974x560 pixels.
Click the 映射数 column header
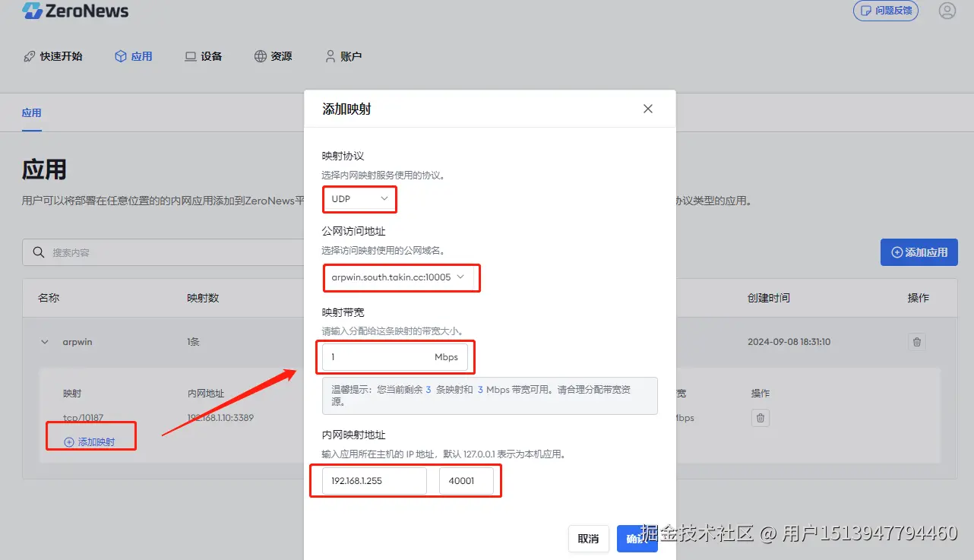[203, 298]
